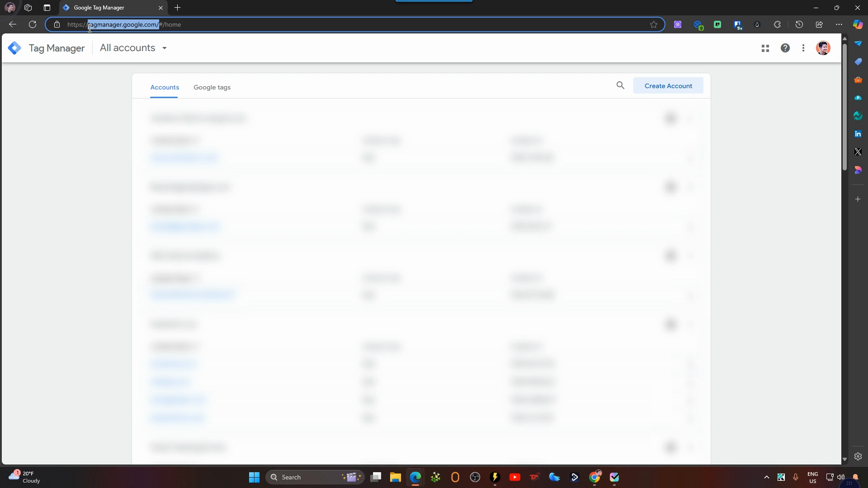Open the weather widget showing 20°F Cloudy
The width and height of the screenshot is (868, 488).
tap(25, 477)
